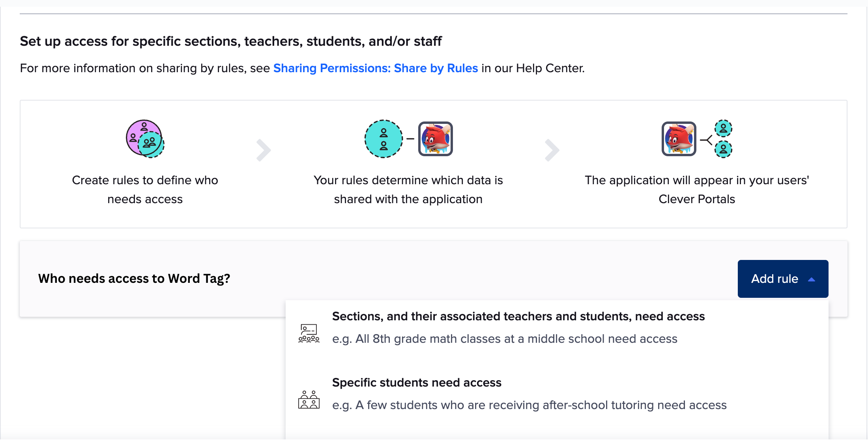Screen dimensions: 868x441
Task: Click the upper teal user icon in third step
Action: point(723,128)
